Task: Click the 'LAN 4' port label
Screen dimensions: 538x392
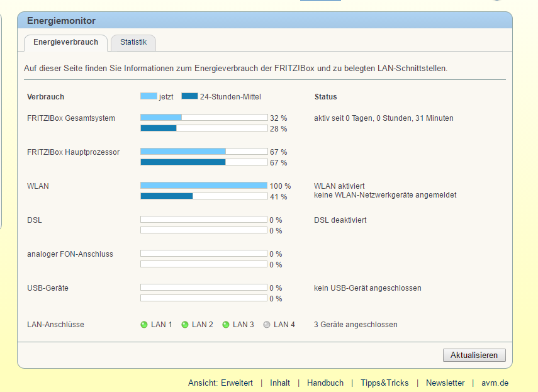Action: 284,325
